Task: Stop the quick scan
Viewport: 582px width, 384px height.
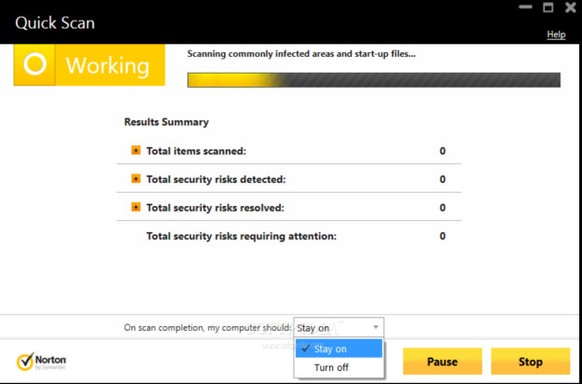Action: pos(530,361)
